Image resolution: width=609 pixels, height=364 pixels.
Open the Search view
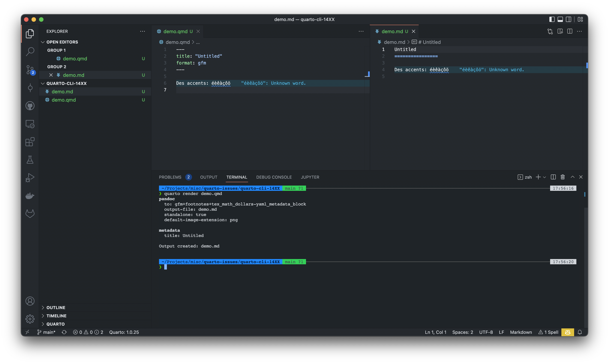[30, 52]
